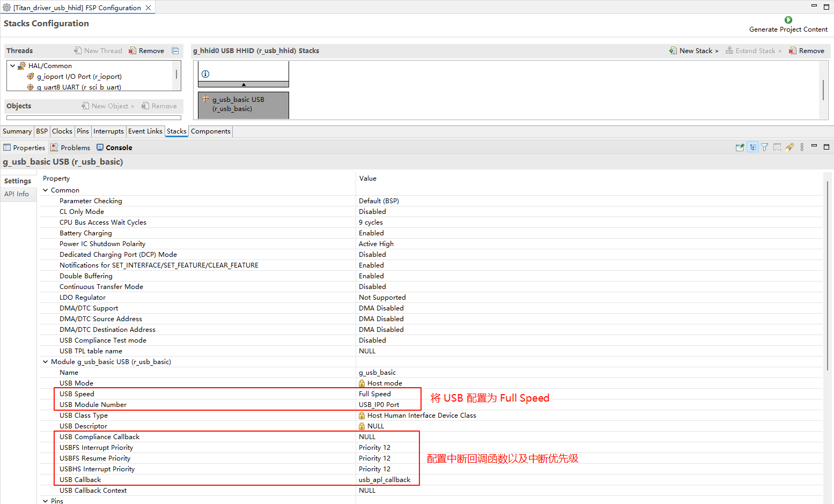The height and width of the screenshot is (504, 834).
Task: Collapse the HAL/Common thread tree
Action: click(x=13, y=66)
